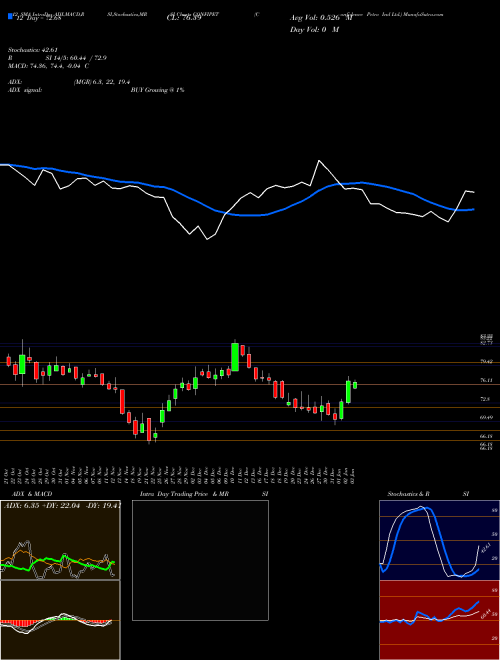
Task: Click the tall green candle at the chart peak
Action: pyautogui.click(x=235, y=357)
